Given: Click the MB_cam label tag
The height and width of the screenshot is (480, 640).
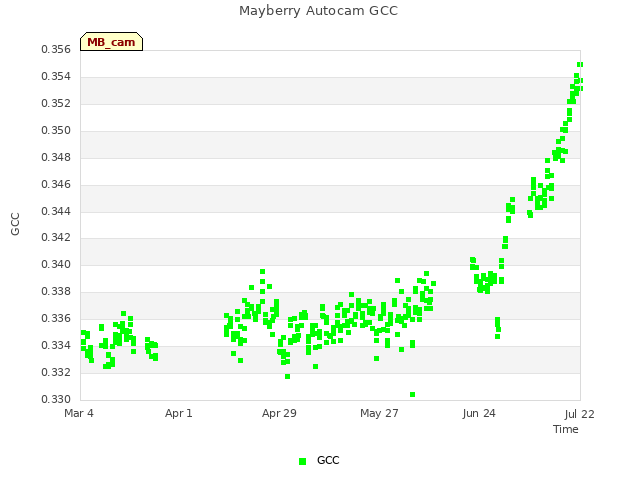Looking at the screenshot, I should point(111,42).
